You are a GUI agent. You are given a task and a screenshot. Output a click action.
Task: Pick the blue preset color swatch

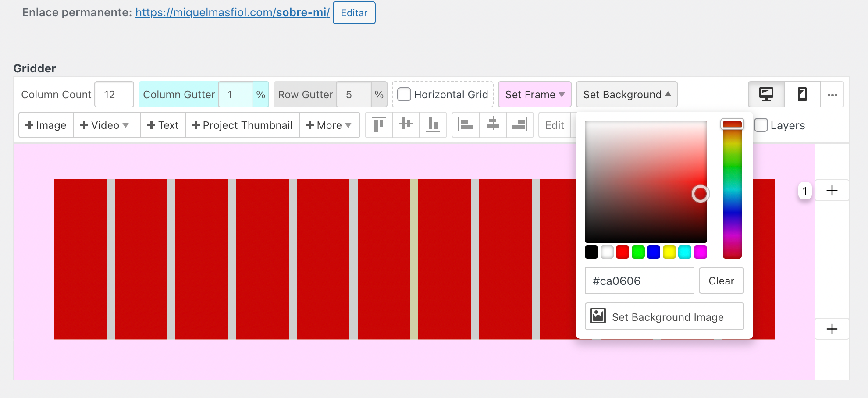point(653,252)
